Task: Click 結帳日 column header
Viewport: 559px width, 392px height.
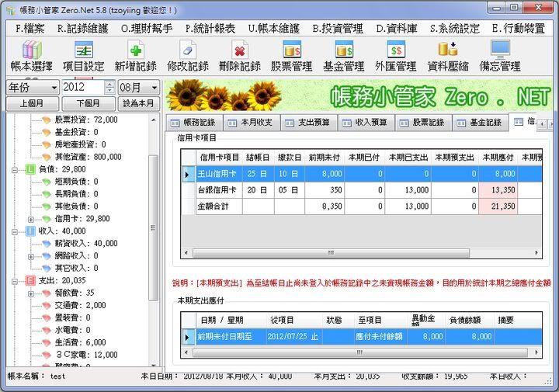Action: (258, 157)
